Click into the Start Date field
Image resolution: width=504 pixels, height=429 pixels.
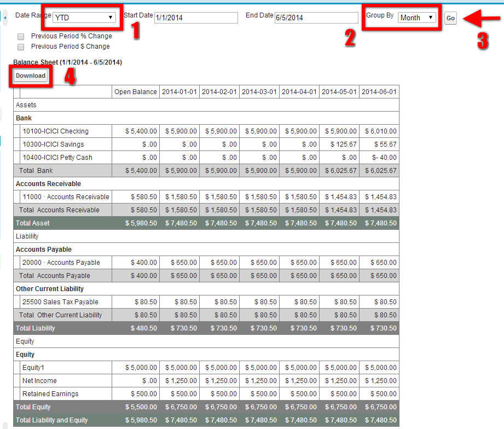click(196, 18)
